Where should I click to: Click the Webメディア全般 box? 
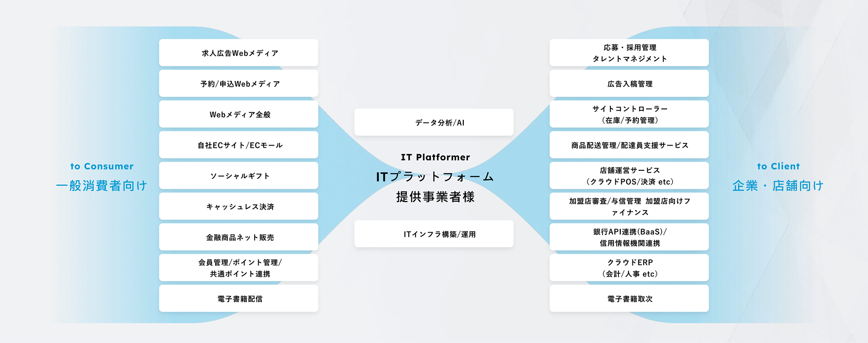coord(239,114)
